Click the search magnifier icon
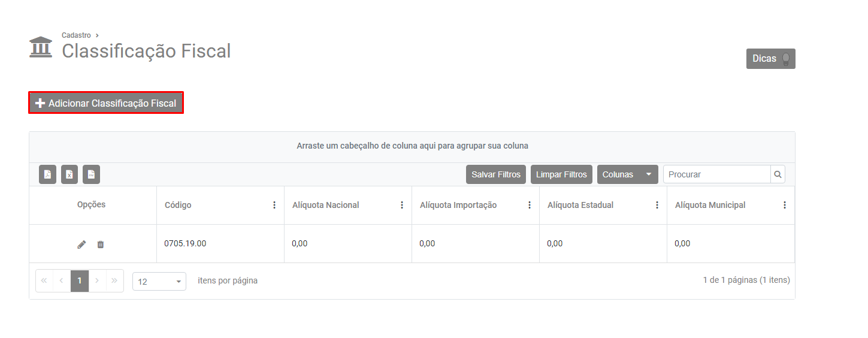Image resolution: width=868 pixels, height=338 pixels. click(778, 174)
